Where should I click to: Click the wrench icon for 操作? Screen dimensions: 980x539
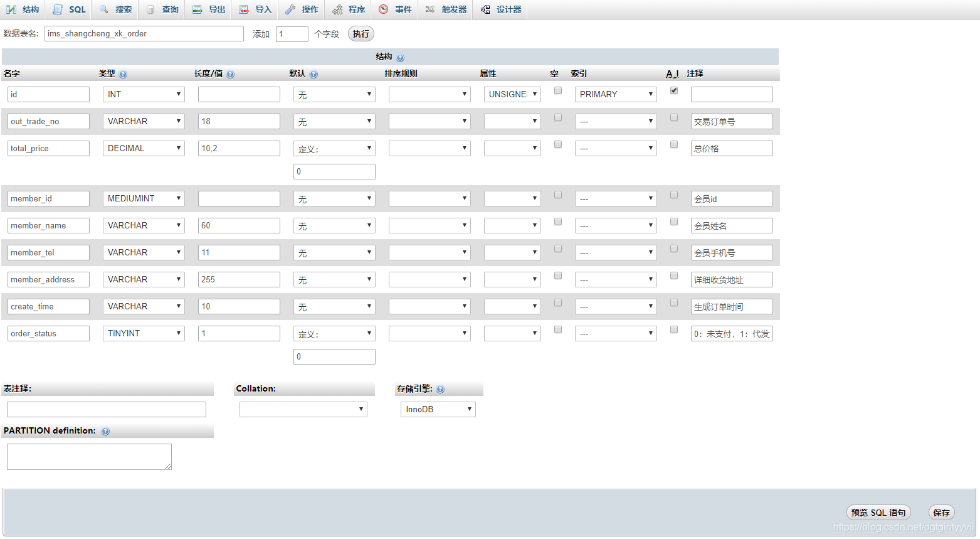(290, 9)
